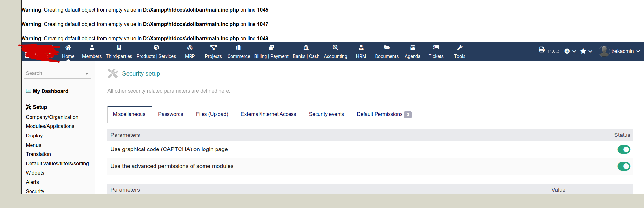Click the print page icon

[541, 50]
